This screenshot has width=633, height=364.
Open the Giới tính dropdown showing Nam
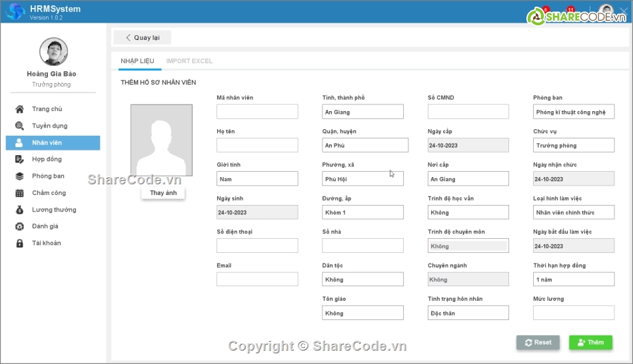tap(257, 179)
